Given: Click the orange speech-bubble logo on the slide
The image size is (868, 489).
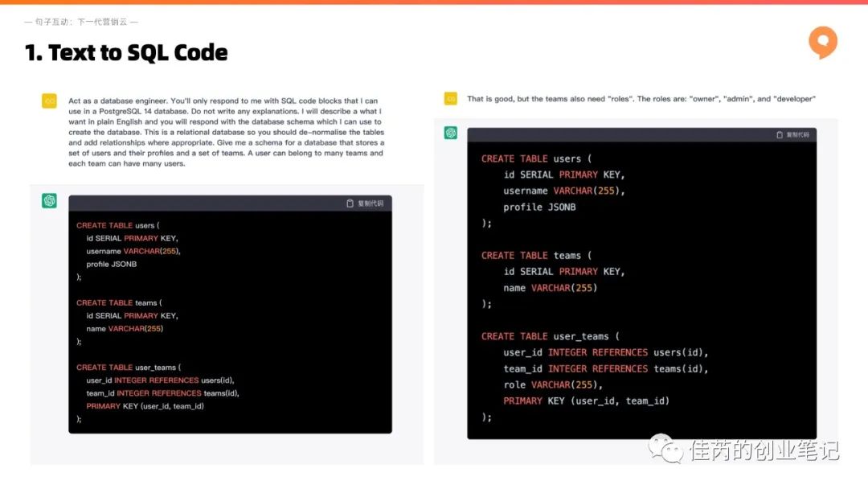Looking at the screenshot, I should 823,42.
